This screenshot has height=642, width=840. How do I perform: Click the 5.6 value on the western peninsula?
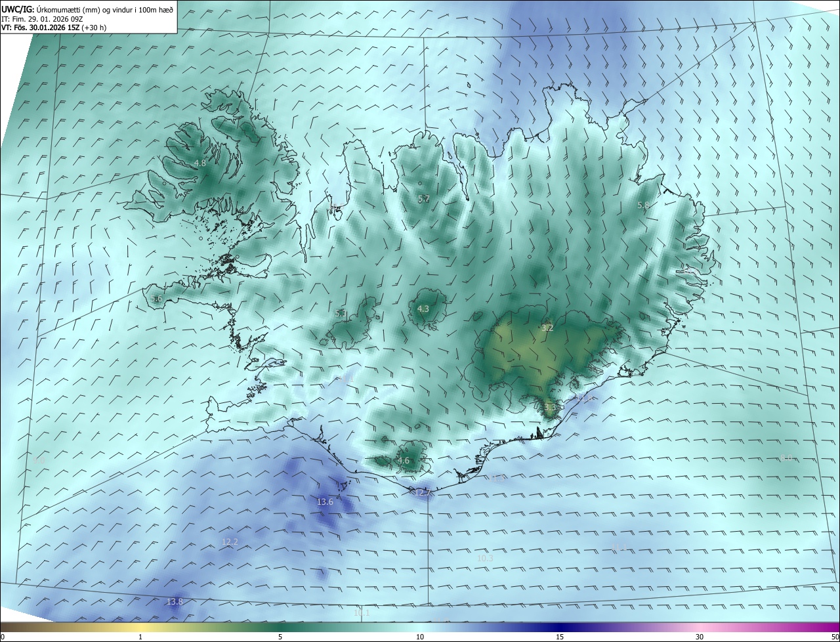click(x=156, y=299)
